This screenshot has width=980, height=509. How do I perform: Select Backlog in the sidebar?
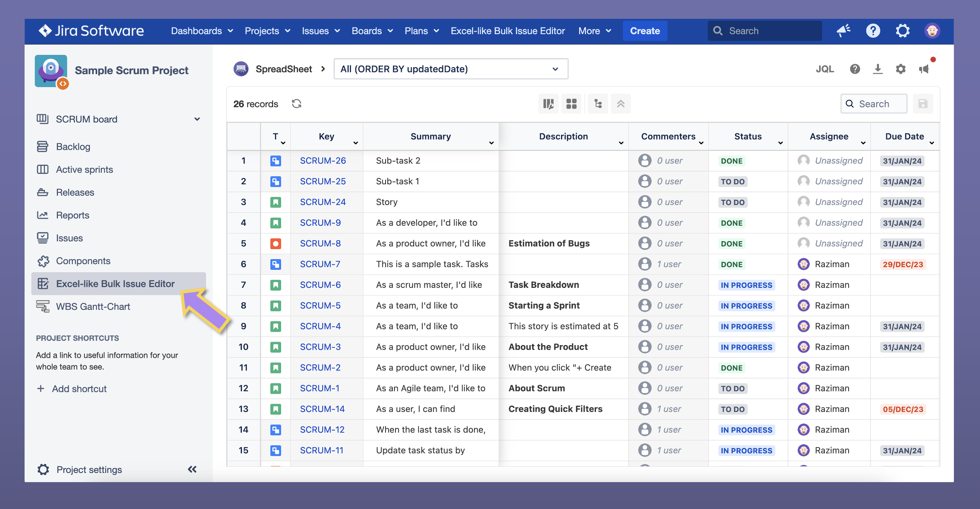(73, 147)
